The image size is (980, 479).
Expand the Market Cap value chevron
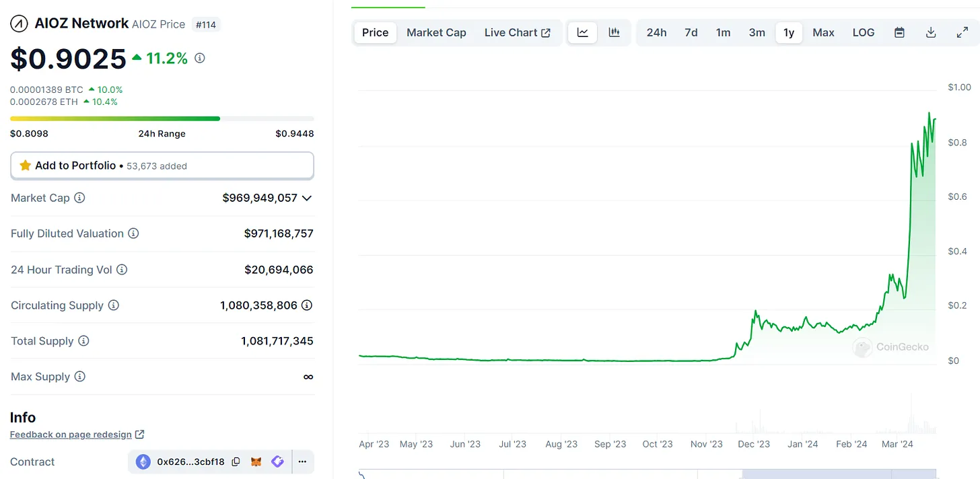pos(307,198)
